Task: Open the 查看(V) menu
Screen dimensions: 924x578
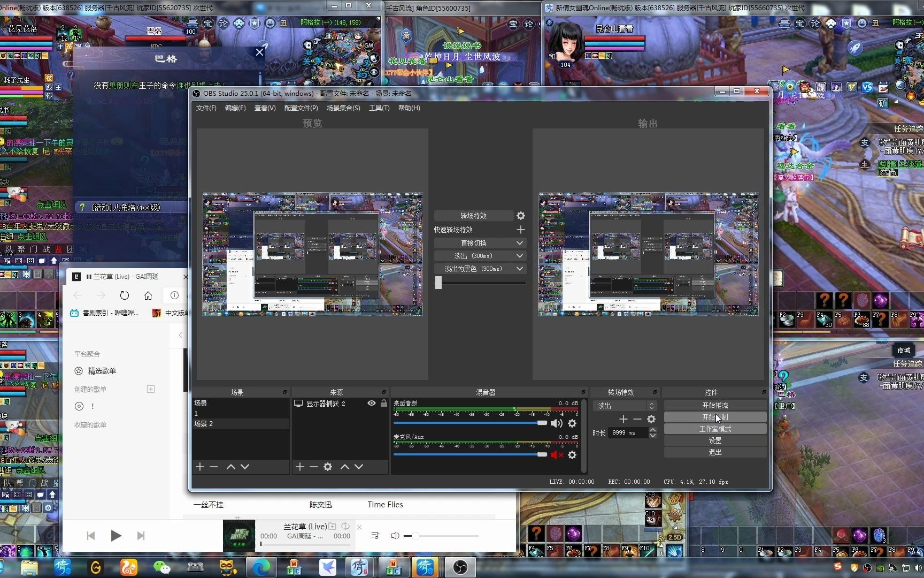Action: point(265,108)
